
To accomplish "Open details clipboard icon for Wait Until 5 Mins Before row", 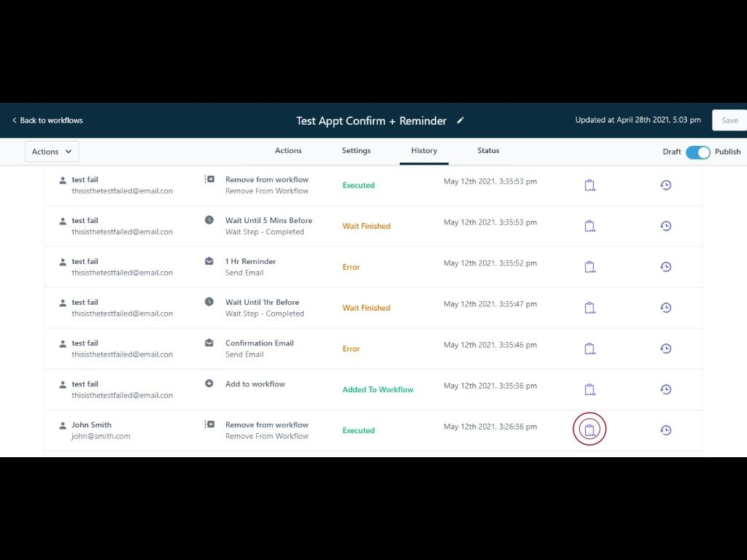I will 589,226.
